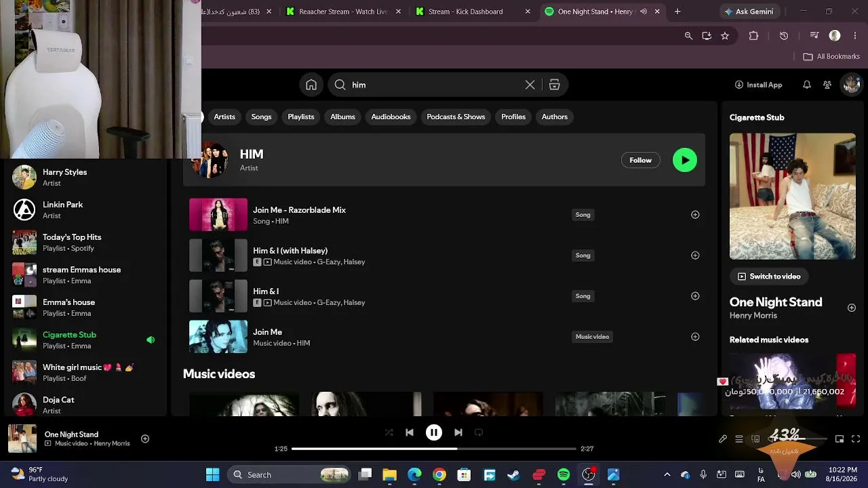Screen dimensions: 868x488
Task: Open OBS Studio from the taskbar
Action: [589, 475]
